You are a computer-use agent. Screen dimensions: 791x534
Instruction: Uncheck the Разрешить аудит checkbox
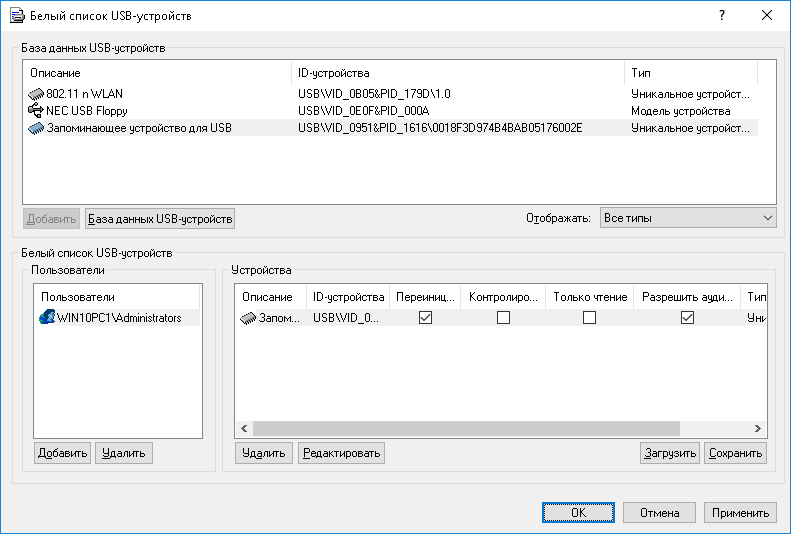tap(687, 318)
